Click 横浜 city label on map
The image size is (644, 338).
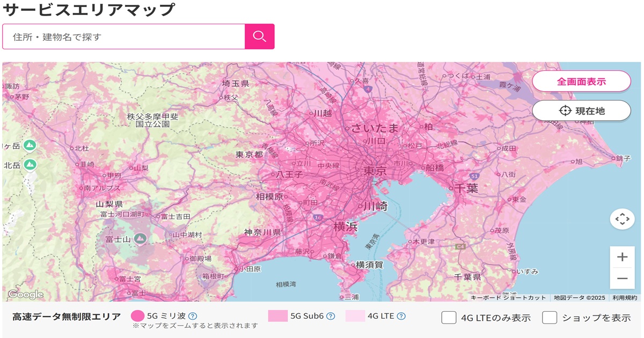coord(346,226)
